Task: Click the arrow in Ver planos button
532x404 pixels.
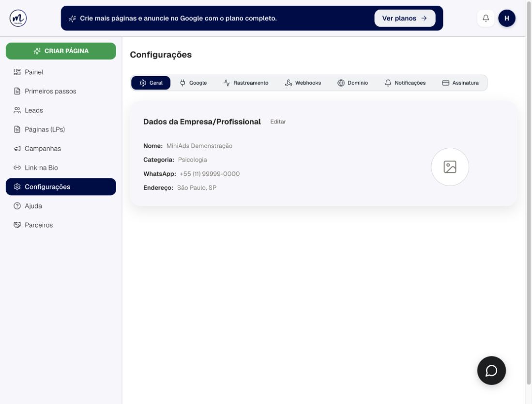Action: click(424, 18)
